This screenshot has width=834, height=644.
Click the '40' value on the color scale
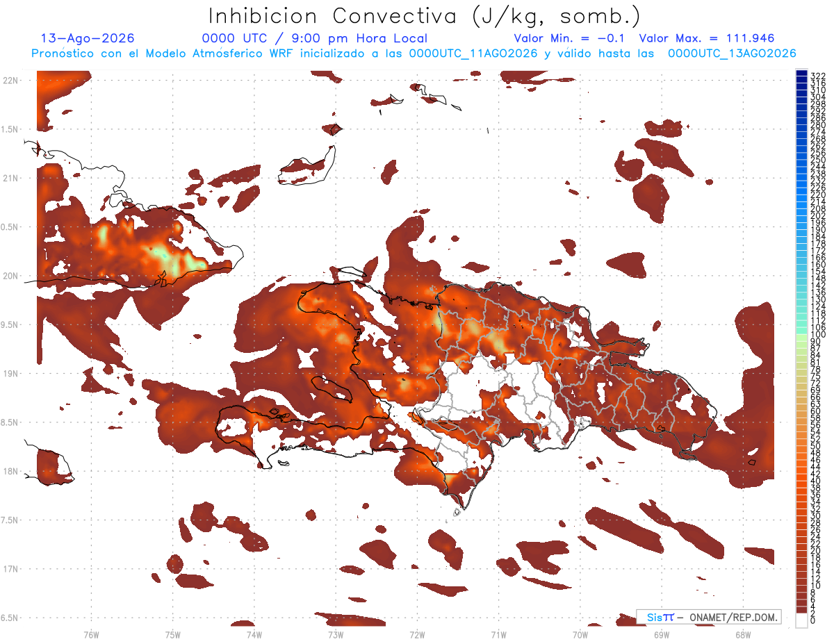(x=815, y=481)
